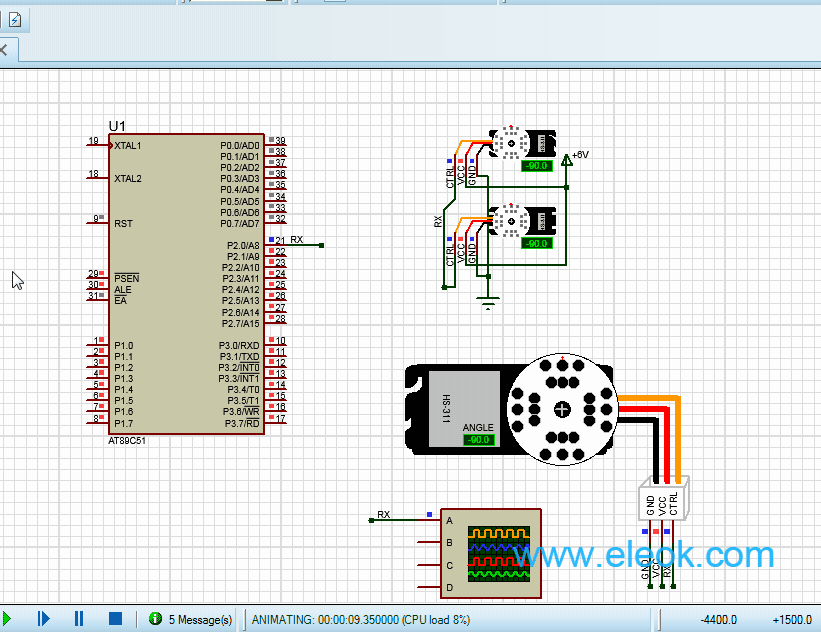Click the RX label at pin P2.0
The height and width of the screenshot is (632, 821).
(296, 240)
